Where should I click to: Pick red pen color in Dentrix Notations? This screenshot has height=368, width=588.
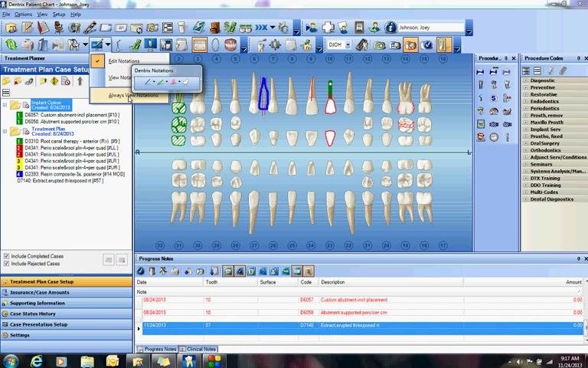(x=173, y=82)
